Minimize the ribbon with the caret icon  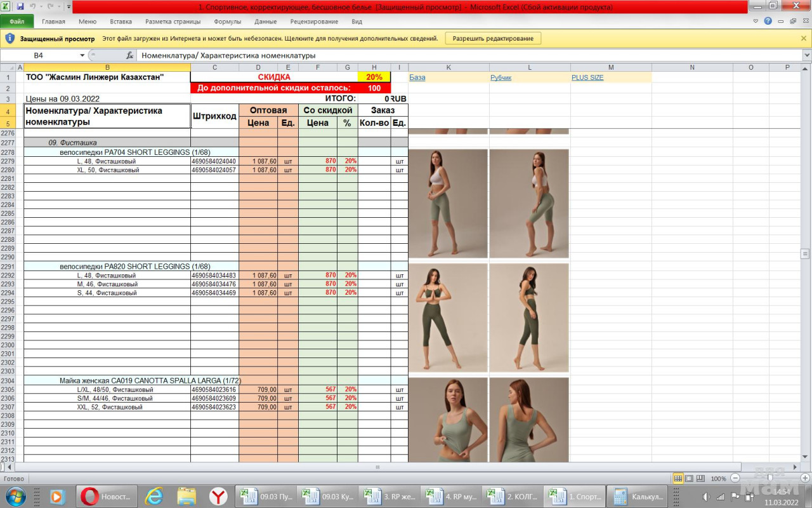[756, 21]
